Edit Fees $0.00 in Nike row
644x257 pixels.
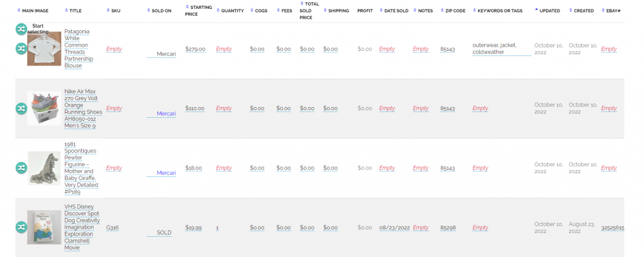284,108
